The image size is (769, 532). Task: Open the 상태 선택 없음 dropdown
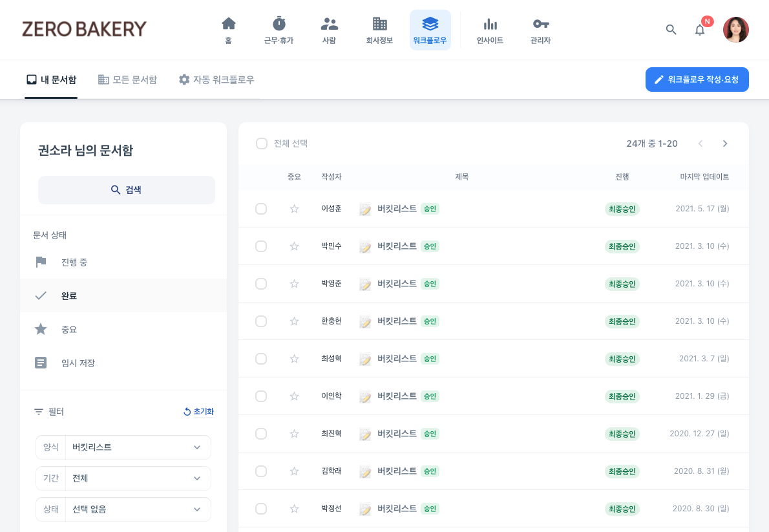click(123, 509)
